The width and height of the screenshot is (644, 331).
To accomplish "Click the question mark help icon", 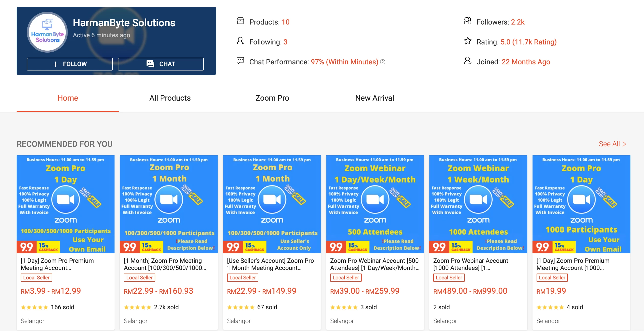I will (383, 62).
